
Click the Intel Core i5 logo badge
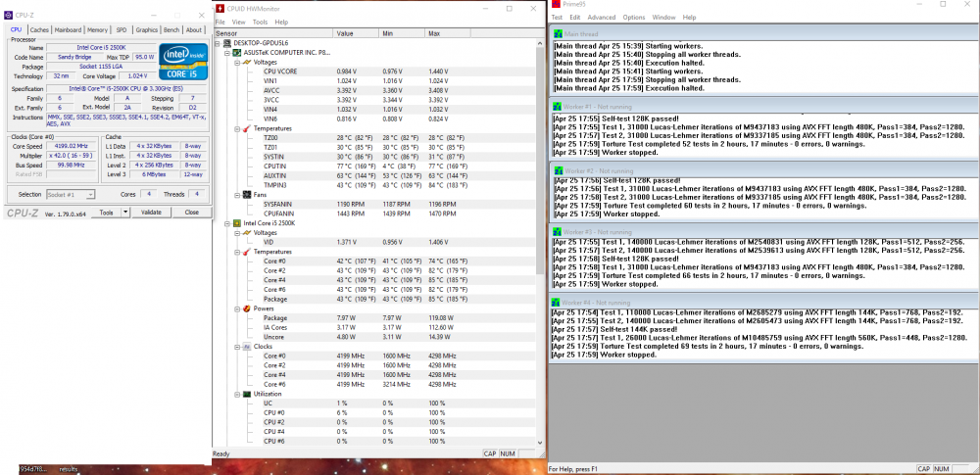point(182,61)
